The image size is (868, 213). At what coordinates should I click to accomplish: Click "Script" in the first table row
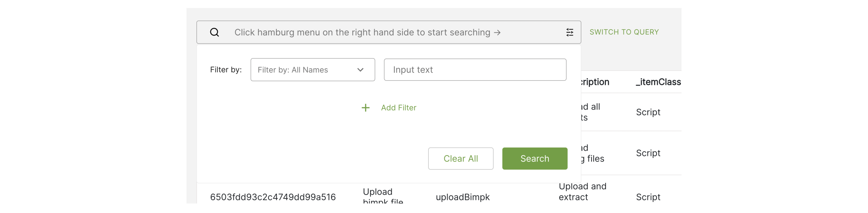[x=648, y=112]
